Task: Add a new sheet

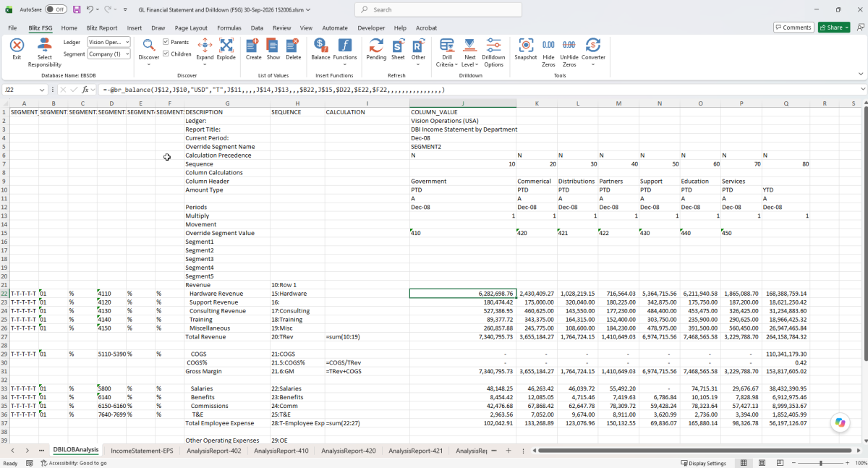Action: click(x=509, y=451)
